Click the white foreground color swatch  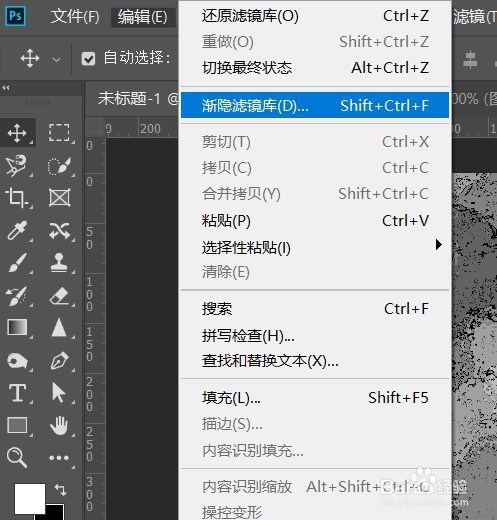pos(30,499)
